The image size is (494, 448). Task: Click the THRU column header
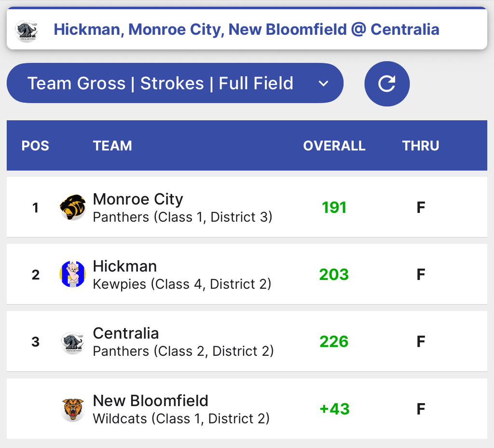(421, 146)
